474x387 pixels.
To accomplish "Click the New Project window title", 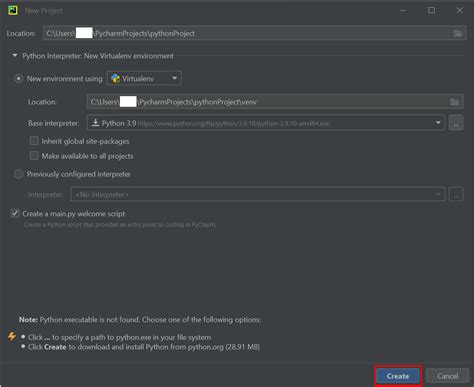I will pos(44,11).
